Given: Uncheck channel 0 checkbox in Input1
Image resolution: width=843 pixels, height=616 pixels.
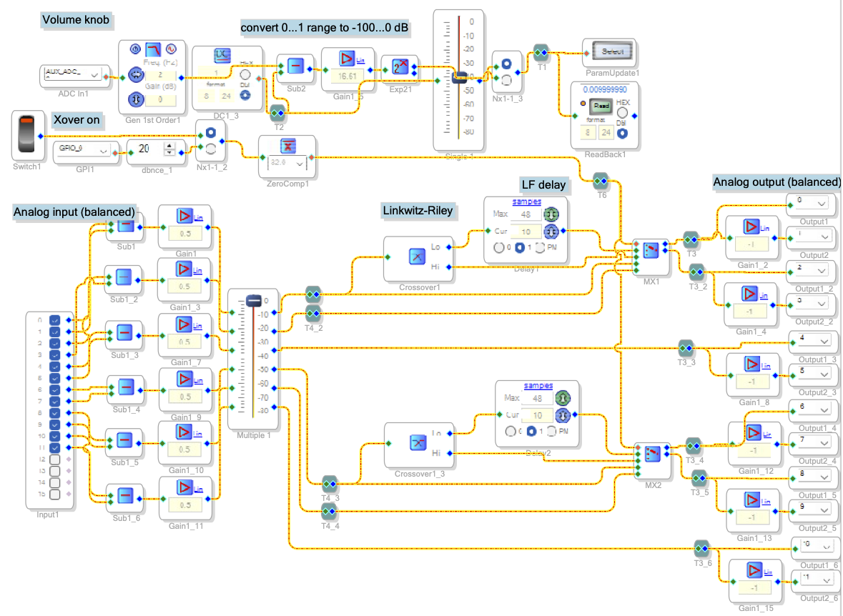Looking at the screenshot, I should click(55, 320).
